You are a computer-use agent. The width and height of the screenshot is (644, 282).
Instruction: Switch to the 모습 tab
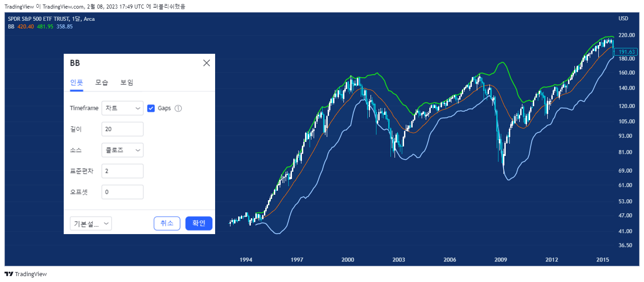102,83
